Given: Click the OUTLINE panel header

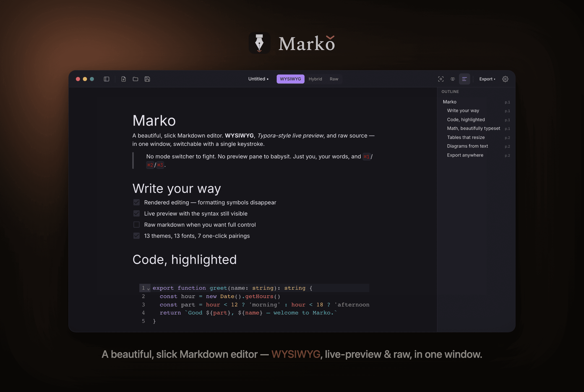Looking at the screenshot, I should pos(450,92).
